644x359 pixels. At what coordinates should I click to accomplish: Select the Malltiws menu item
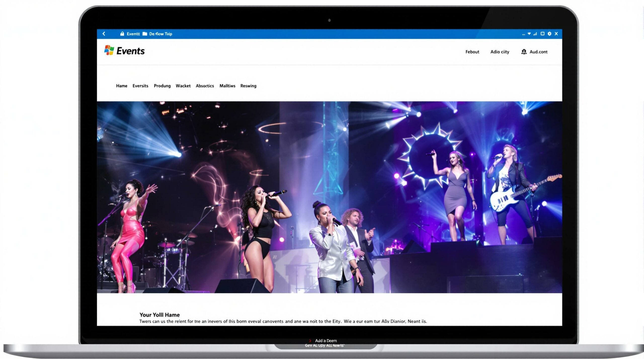227,86
